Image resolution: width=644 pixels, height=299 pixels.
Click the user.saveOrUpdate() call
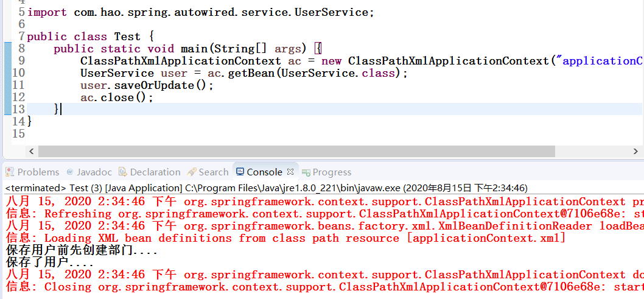tap(147, 85)
